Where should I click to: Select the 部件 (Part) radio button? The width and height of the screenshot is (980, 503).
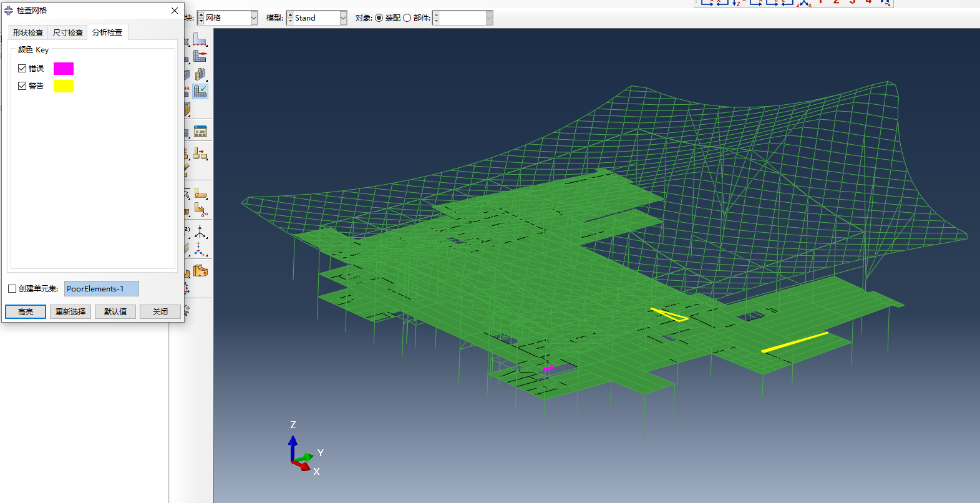[x=407, y=18]
